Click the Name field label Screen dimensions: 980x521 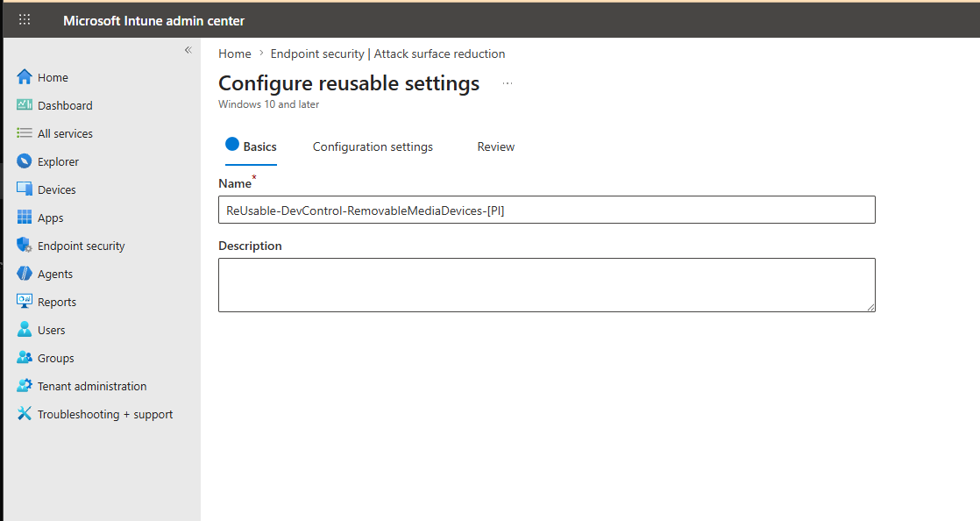pyautogui.click(x=235, y=184)
